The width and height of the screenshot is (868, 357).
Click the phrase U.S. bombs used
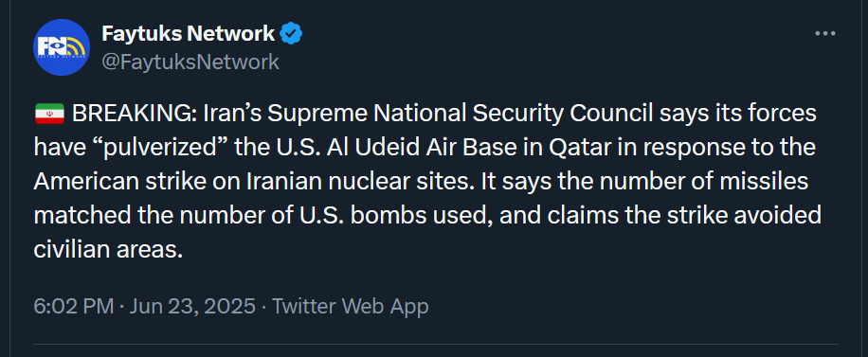click(x=398, y=216)
